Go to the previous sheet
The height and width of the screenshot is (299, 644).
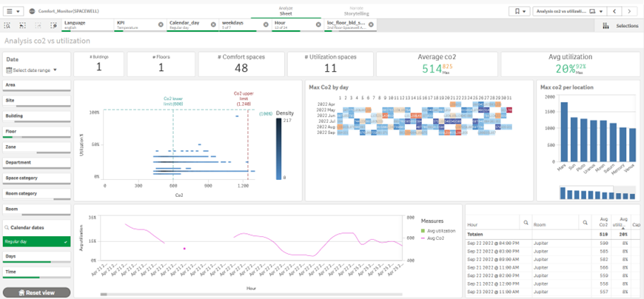pyautogui.click(x=614, y=12)
